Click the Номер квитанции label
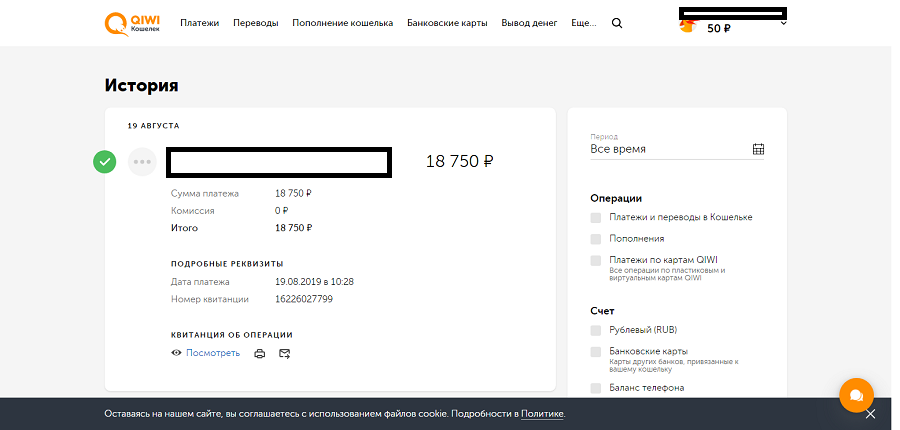Screen dimensions: 900x430 click(210, 299)
